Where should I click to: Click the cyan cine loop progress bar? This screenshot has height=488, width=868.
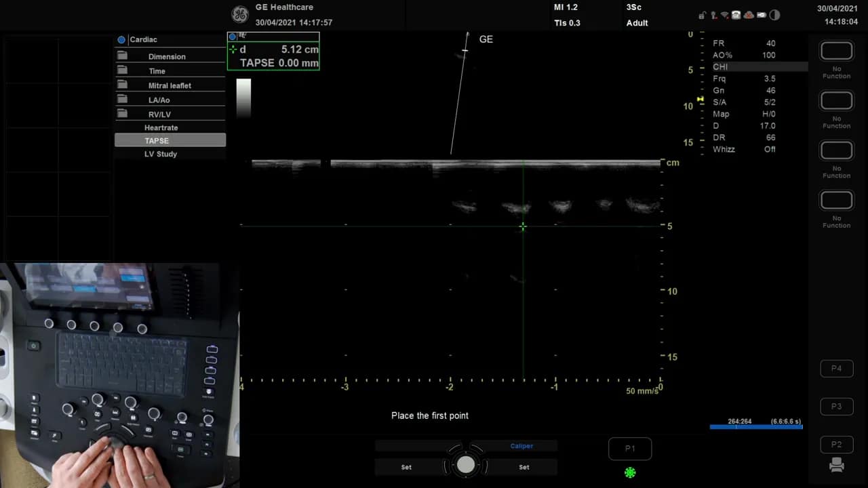click(x=756, y=426)
